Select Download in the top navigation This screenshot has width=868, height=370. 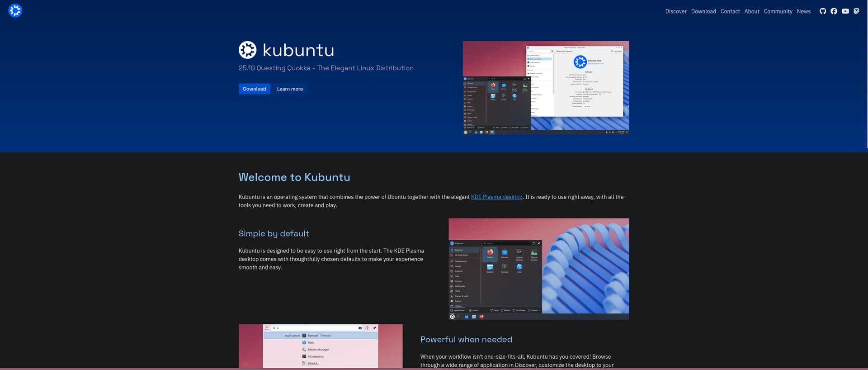[x=703, y=11]
